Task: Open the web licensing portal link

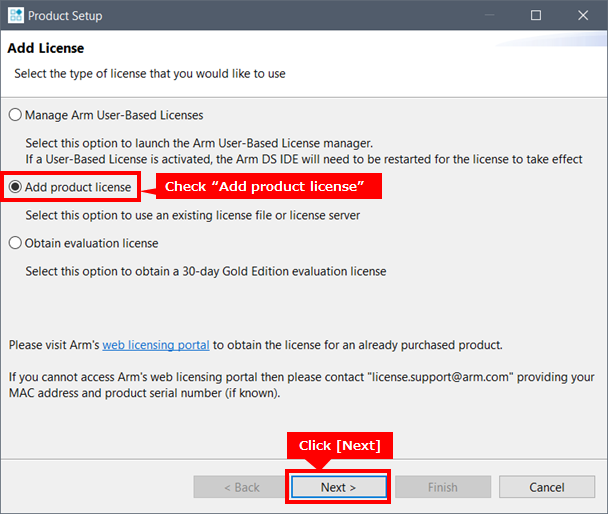Action: click(156, 345)
